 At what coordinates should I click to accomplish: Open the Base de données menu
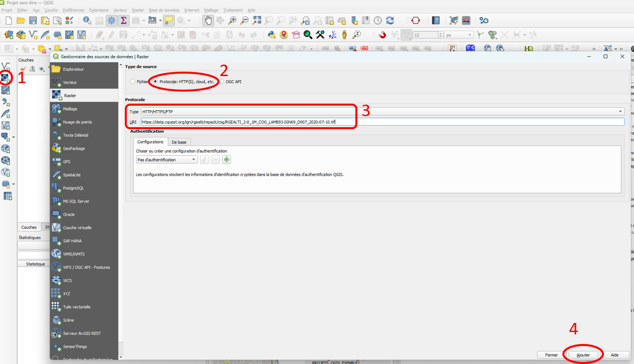tap(164, 10)
